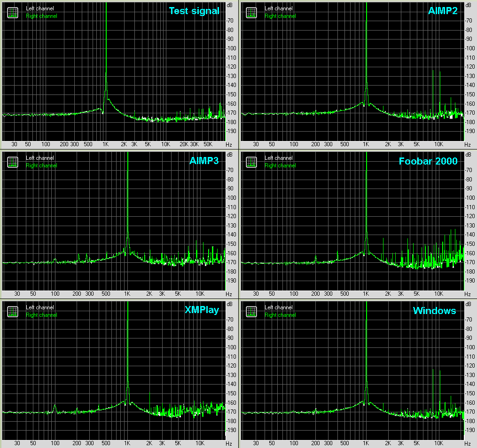The height and width of the screenshot is (448, 477).
Task: Click 'Left channel' legend in Foobar 2000 graph
Action: (279, 158)
